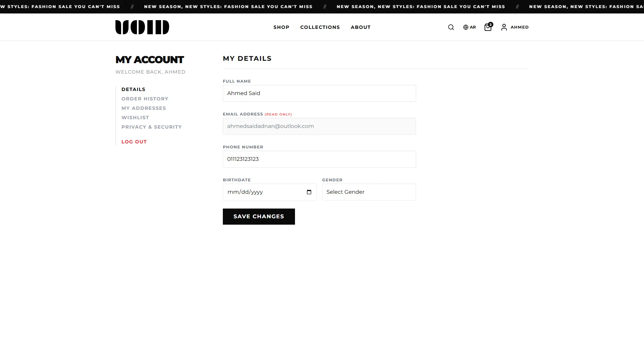Open the search magnifier icon

click(x=451, y=27)
